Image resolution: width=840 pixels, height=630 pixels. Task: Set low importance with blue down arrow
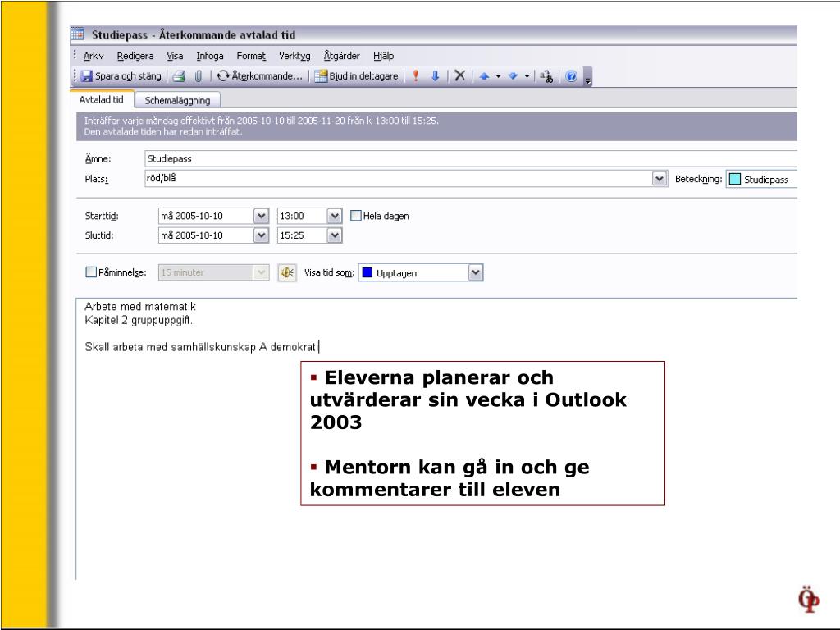coord(435,76)
